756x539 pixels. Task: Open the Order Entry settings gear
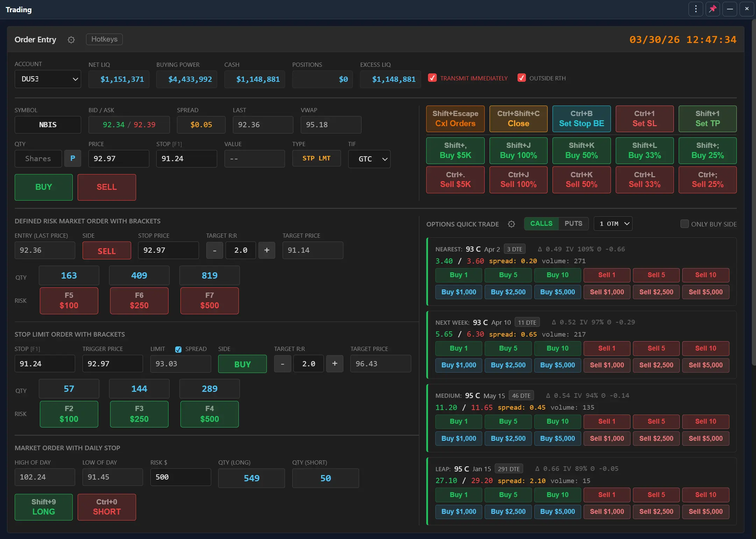[71, 39]
